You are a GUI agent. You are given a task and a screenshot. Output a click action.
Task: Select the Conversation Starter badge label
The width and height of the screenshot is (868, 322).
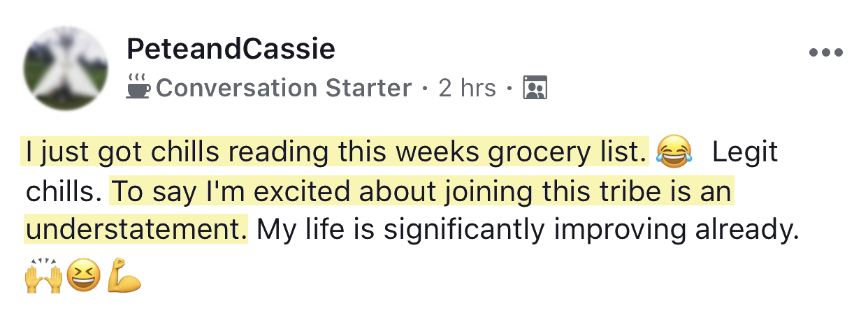tap(284, 88)
